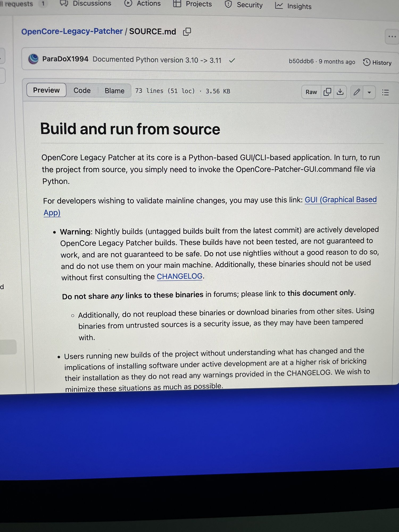Open the ParaDoX1994 author link
The image size is (399, 532).
pyautogui.click(x=65, y=59)
